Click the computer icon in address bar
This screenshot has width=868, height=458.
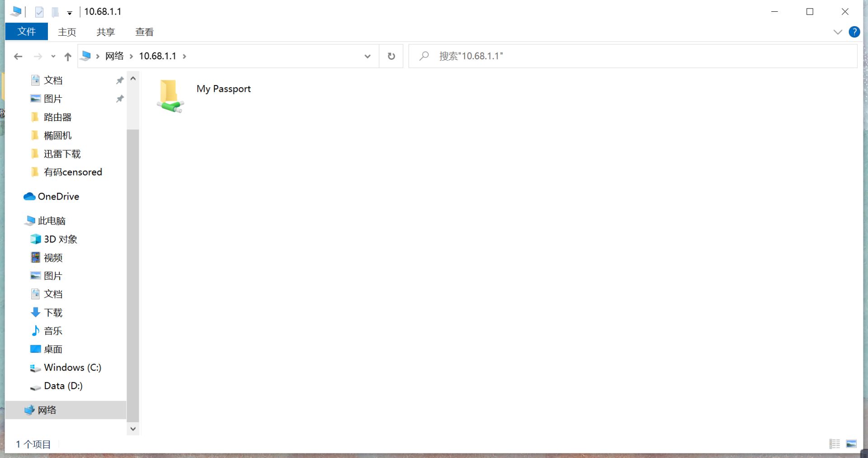point(85,56)
